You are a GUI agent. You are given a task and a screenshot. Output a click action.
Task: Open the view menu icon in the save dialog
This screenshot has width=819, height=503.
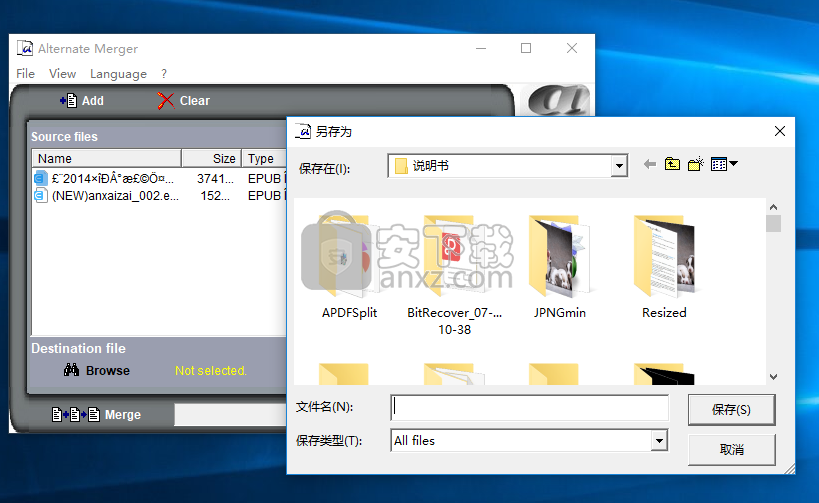coord(724,165)
